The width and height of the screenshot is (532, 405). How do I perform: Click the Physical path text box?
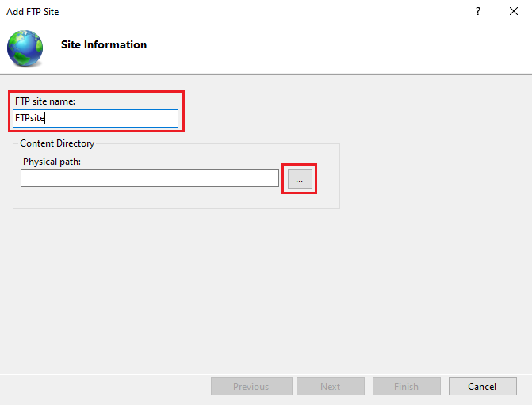[150, 178]
